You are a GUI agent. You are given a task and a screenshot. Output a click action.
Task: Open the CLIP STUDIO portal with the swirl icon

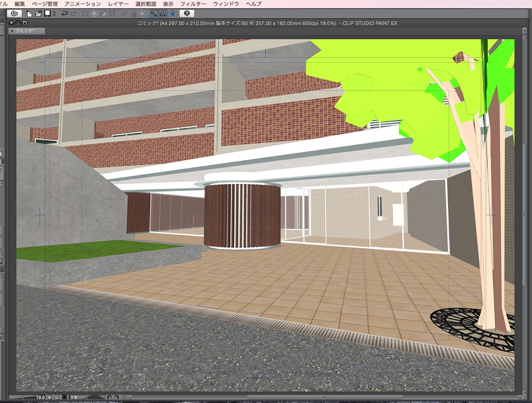click(14, 14)
